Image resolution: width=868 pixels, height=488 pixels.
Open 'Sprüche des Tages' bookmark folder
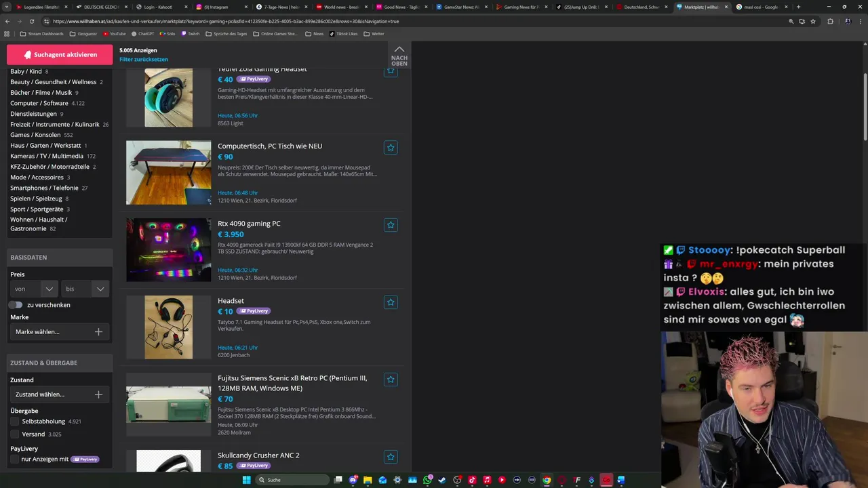[x=226, y=33]
